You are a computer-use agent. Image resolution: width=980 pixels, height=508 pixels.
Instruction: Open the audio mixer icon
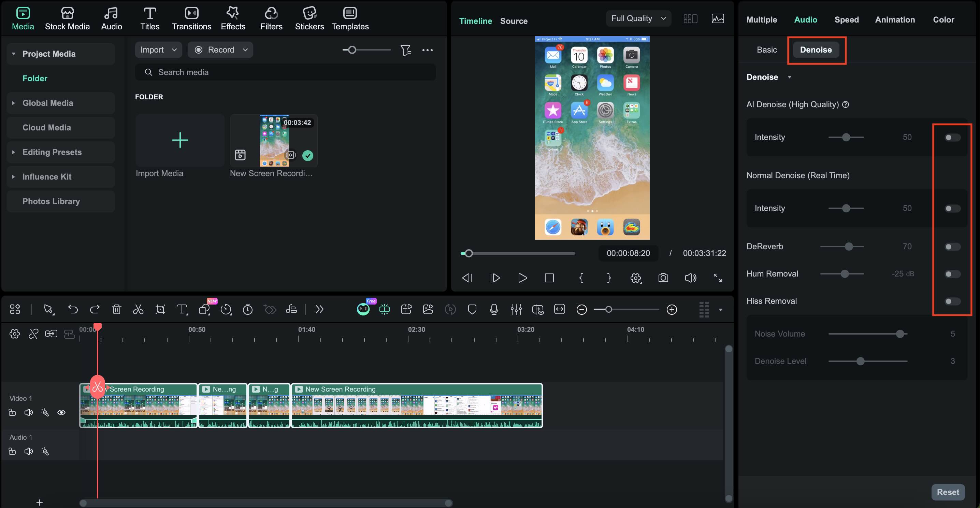coord(516,309)
